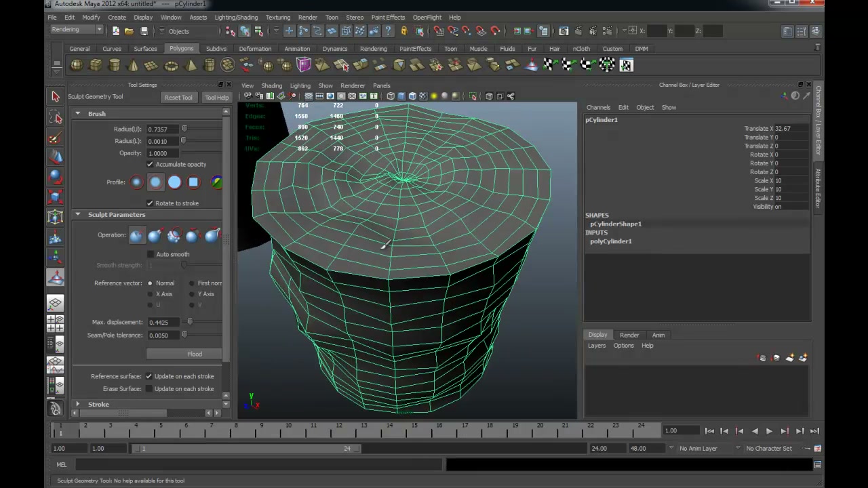The image size is (868, 488).
Task: Select the Y Axis reference vector radio
Action: (x=192, y=294)
